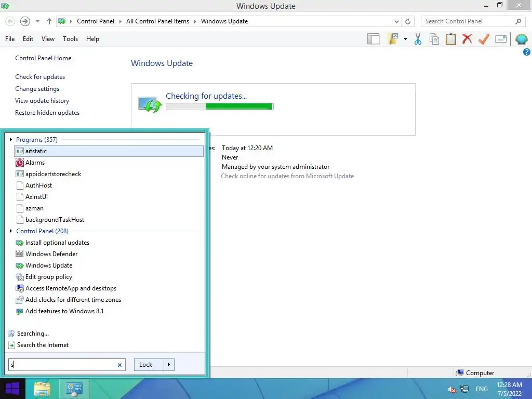The width and height of the screenshot is (532, 399).
Task: Open Add features to Windows 8.1
Action: click(x=109, y=311)
